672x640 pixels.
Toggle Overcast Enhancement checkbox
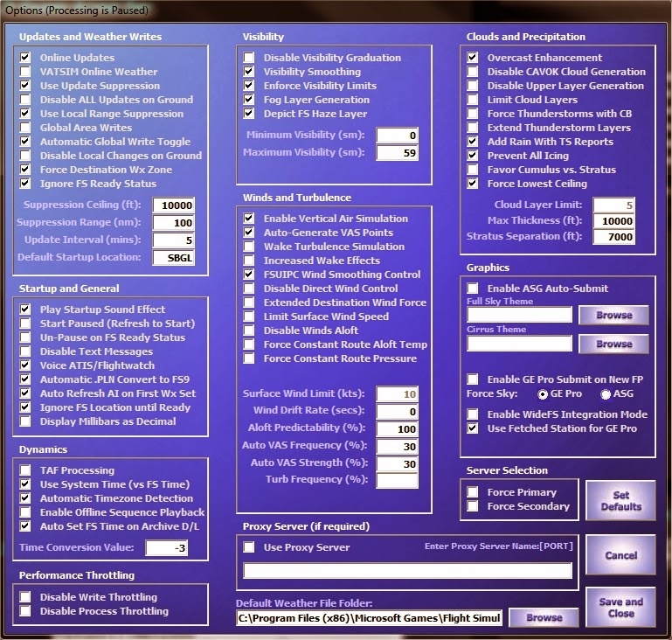click(x=472, y=58)
